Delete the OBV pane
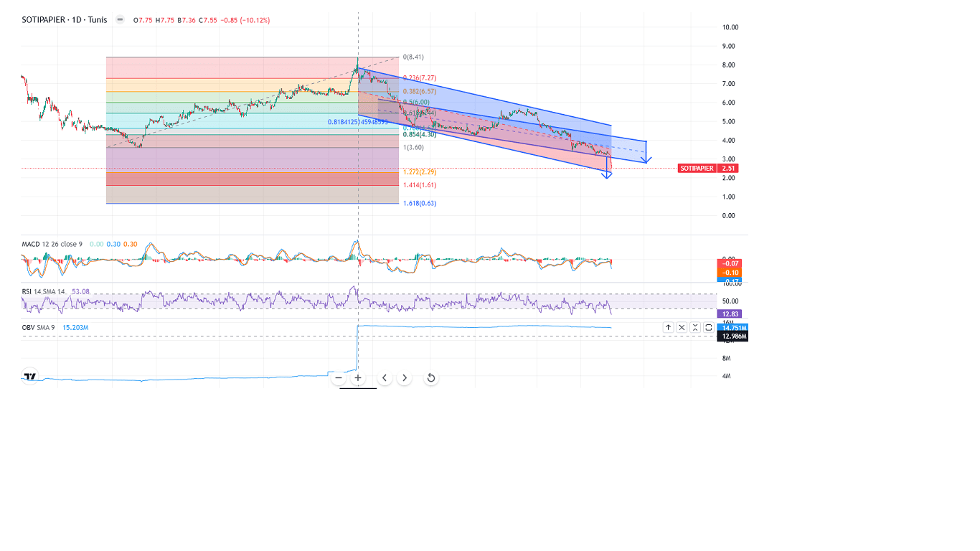 (682, 327)
